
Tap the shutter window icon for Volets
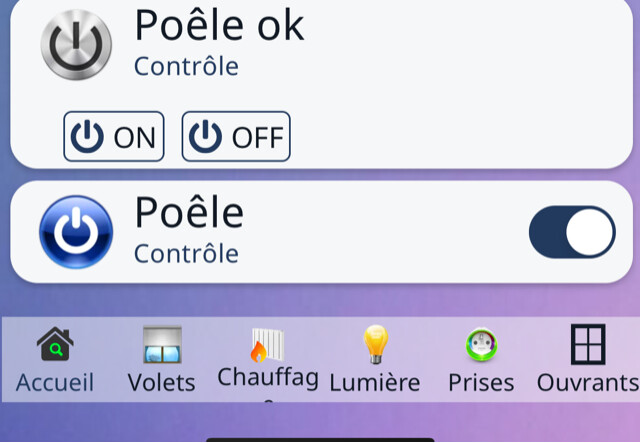[162, 345]
